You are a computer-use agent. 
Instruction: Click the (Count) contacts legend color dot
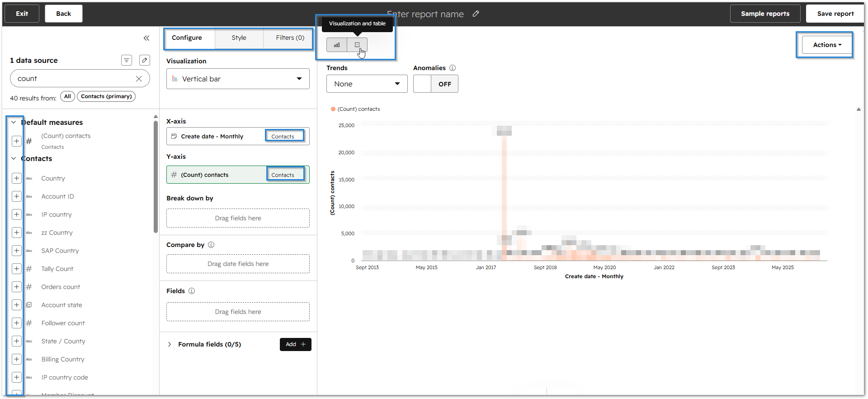tap(333, 109)
